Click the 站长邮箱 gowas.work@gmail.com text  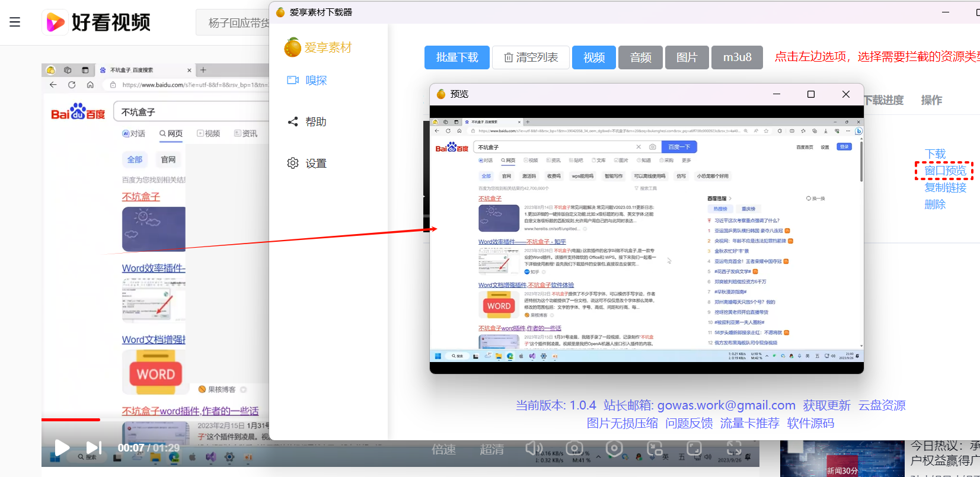pyautogui.click(x=700, y=405)
